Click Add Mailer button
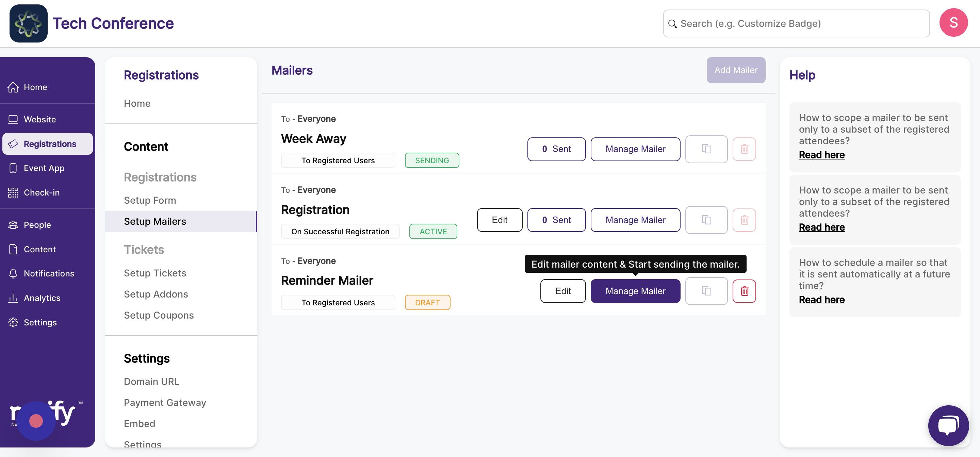Viewport: 980px width, 457px height. coord(736,70)
